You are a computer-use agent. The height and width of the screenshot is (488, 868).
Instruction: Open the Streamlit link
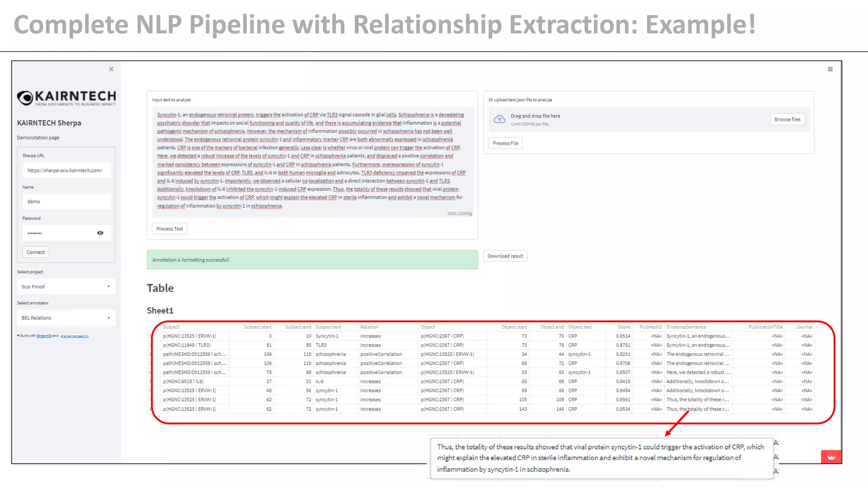44,336
